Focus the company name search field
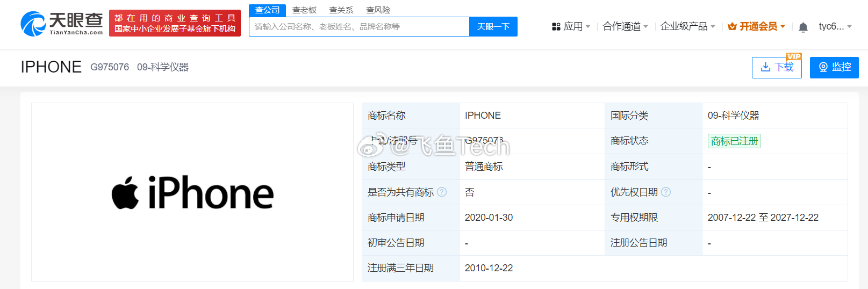This screenshot has height=289, width=868. pyautogui.click(x=359, y=26)
